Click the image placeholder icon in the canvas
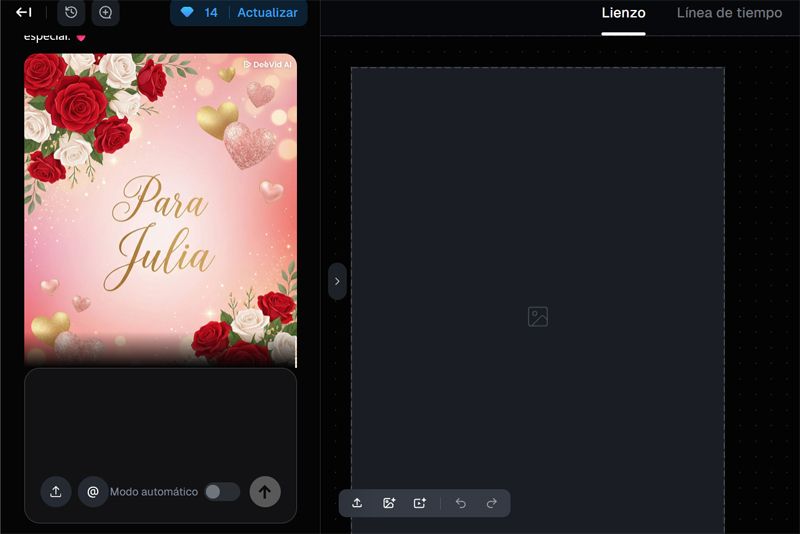800x534 pixels. [x=538, y=316]
